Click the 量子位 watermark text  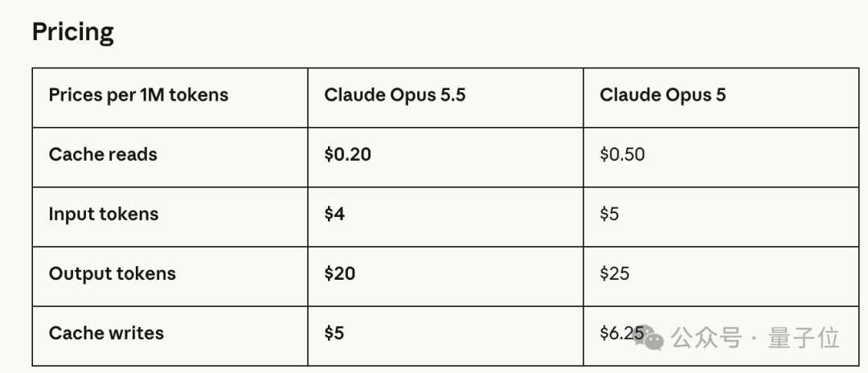click(x=804, y=338)
